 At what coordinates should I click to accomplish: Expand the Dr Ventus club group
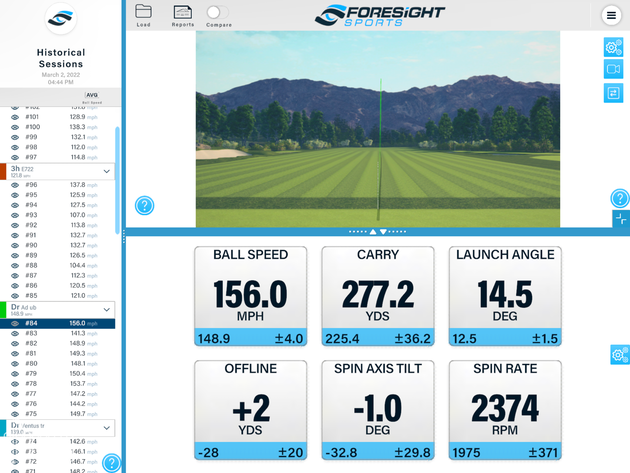click(x=107, y=427)
